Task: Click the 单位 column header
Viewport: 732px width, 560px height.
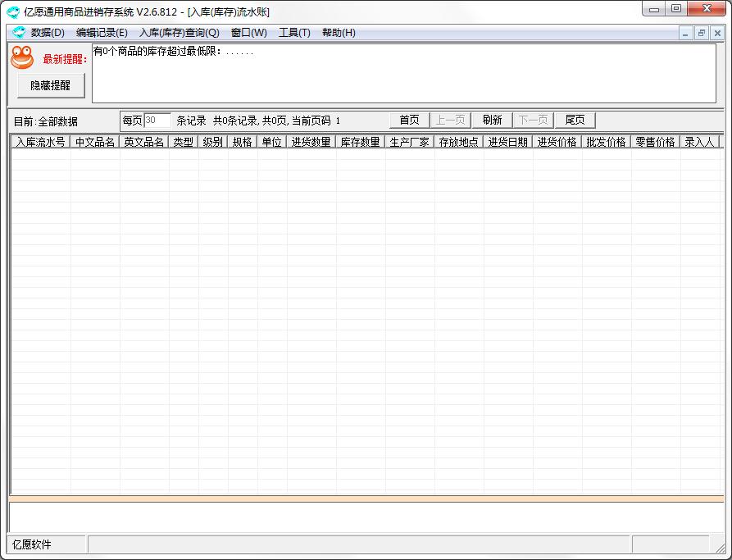Action: click(271, 142)
